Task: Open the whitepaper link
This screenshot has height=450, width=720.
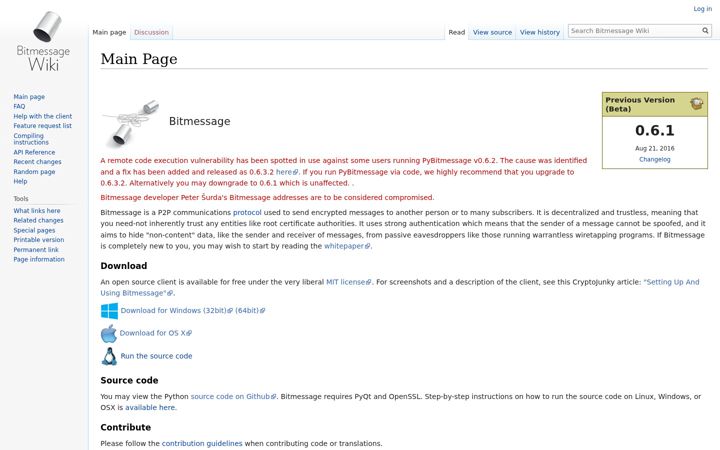Action: (x=347, y=246)
